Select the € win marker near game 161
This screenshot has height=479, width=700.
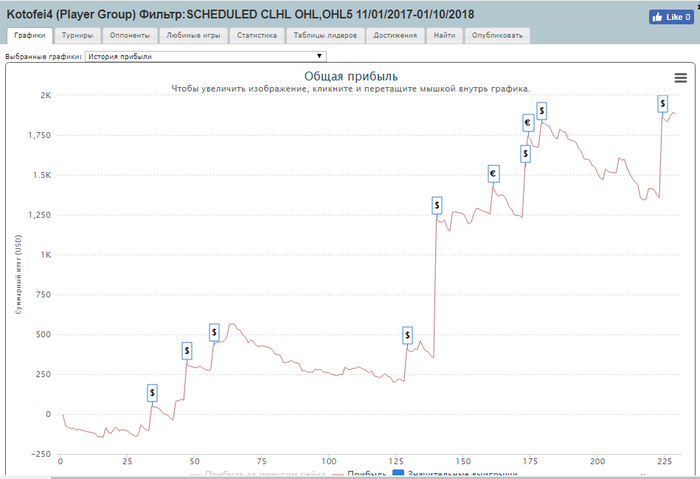click(493, 174)
